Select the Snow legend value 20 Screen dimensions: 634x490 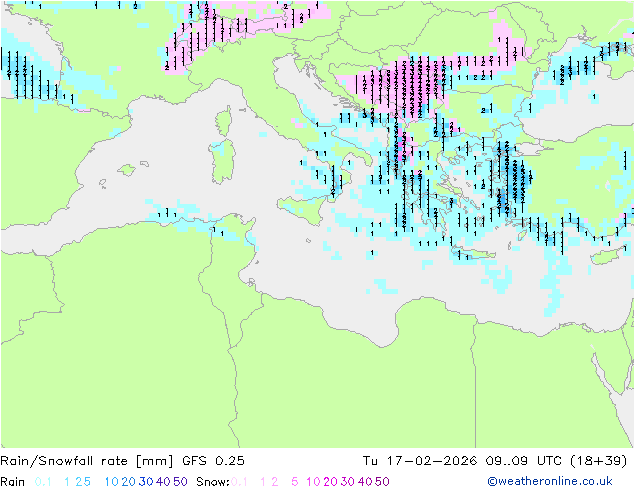coord(330,482)
